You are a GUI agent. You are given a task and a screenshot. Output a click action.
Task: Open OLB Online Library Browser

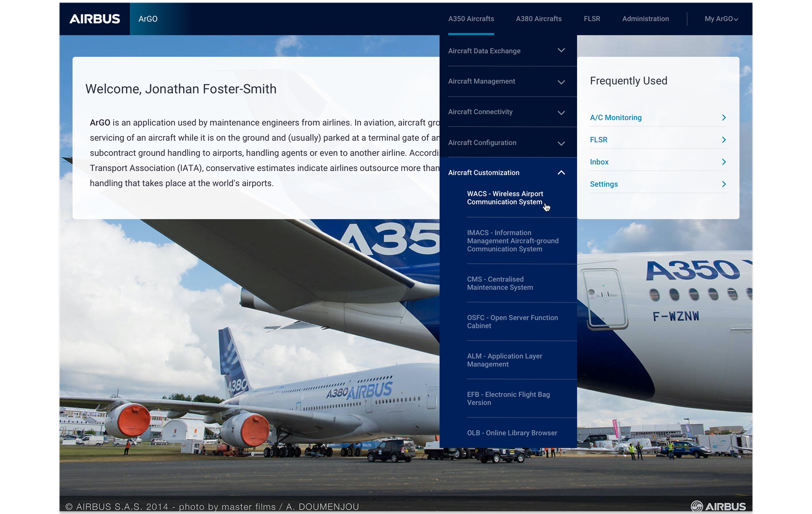pos(512,433)
